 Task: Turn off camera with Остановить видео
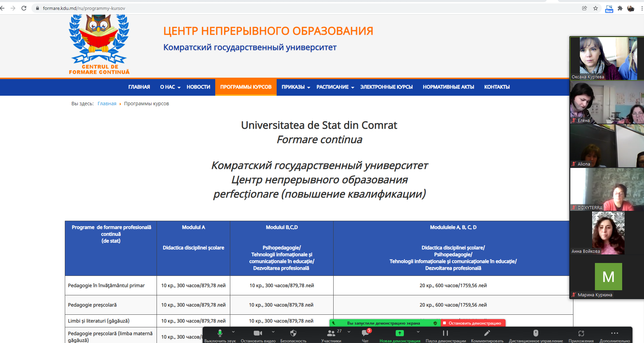click(258, 334)
